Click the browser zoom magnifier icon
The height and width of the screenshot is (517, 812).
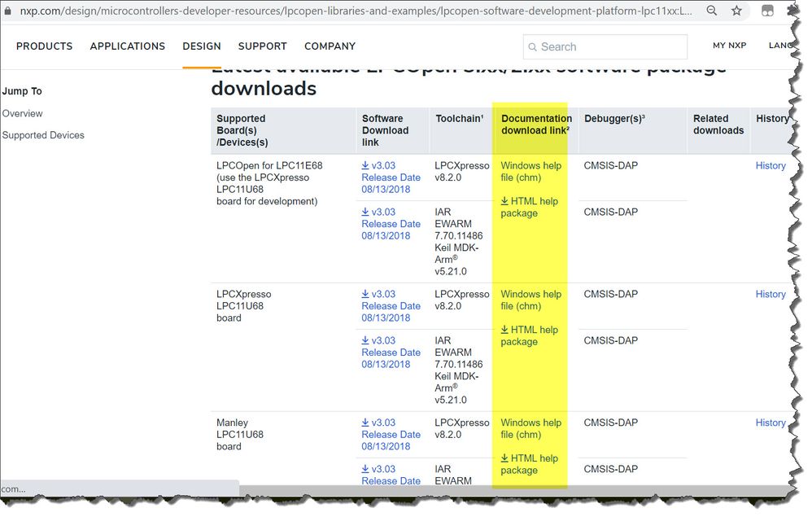click(712, 11)
